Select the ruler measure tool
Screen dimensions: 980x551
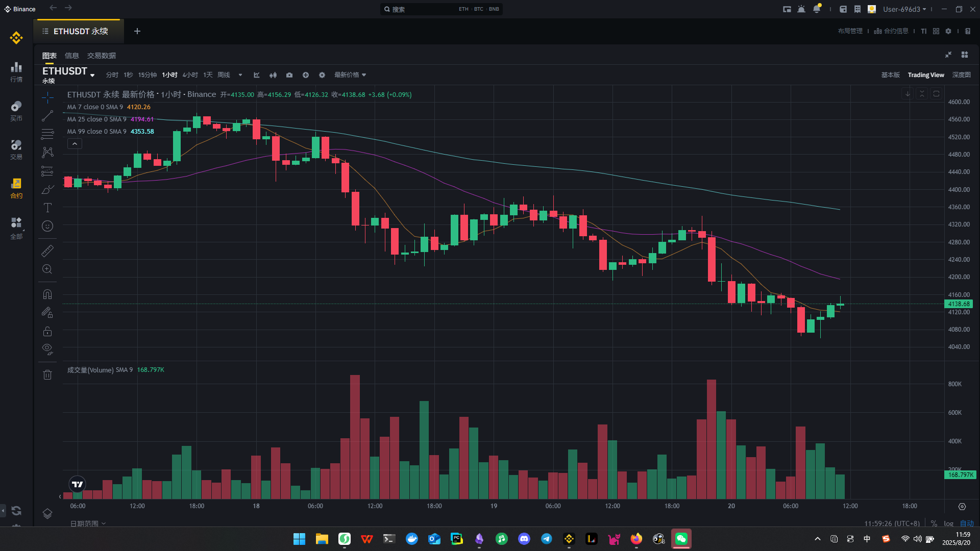pos(47,251)
